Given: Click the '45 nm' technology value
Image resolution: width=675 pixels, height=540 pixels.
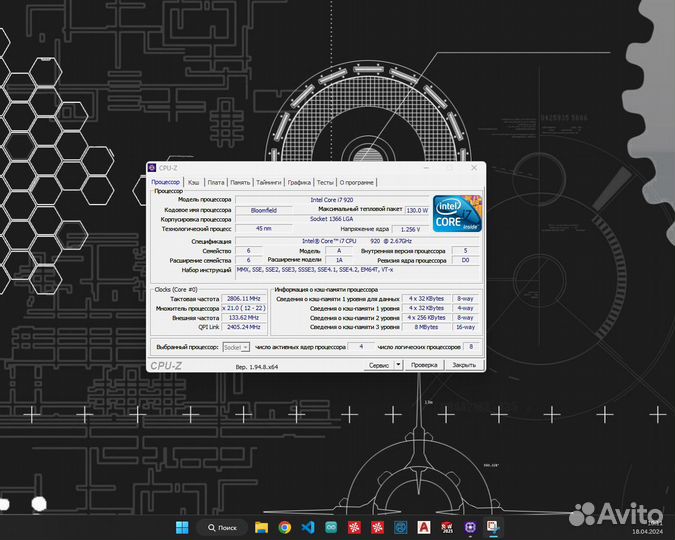Looking at the screenshot, I should point(263,229).
